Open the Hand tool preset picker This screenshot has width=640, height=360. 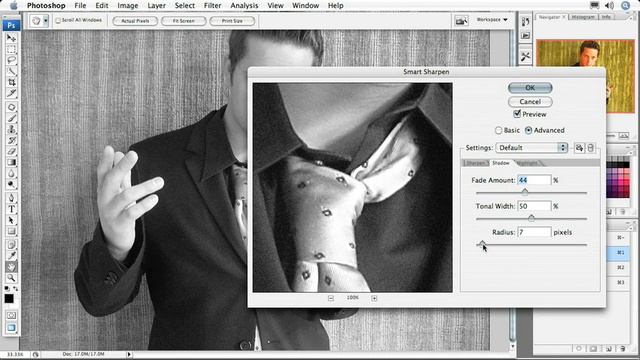pos(46,20)
